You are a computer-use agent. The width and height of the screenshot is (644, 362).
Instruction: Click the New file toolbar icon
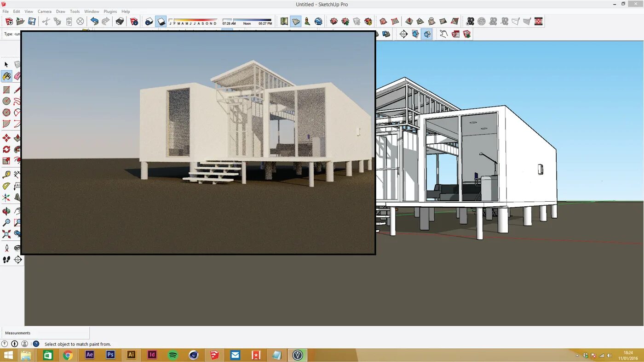(9, 21)
